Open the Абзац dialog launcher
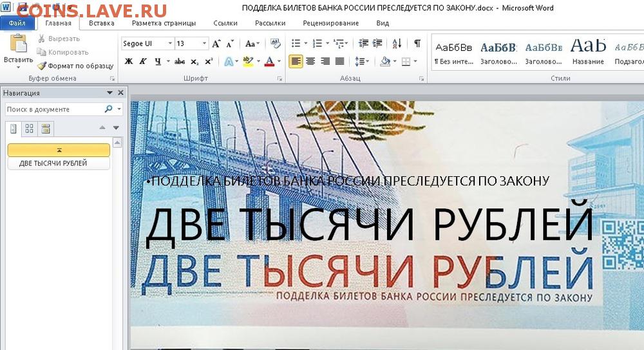Screen dimensions: 644x350 421,78
